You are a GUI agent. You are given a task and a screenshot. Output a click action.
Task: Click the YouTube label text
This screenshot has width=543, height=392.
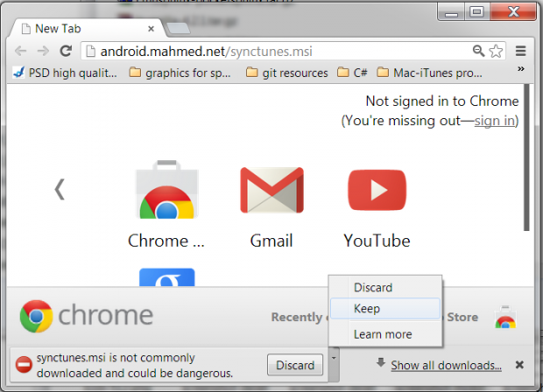[x=377, y=241]
